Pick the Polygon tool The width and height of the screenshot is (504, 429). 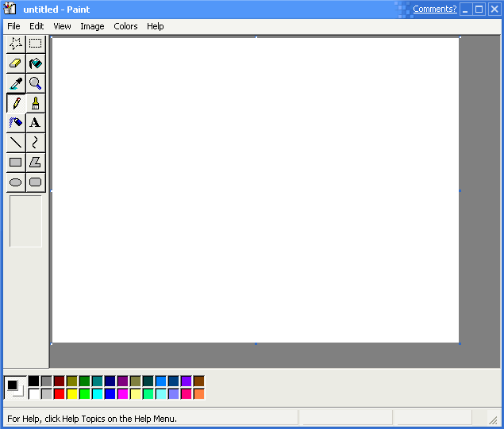(x=36, y=163)
